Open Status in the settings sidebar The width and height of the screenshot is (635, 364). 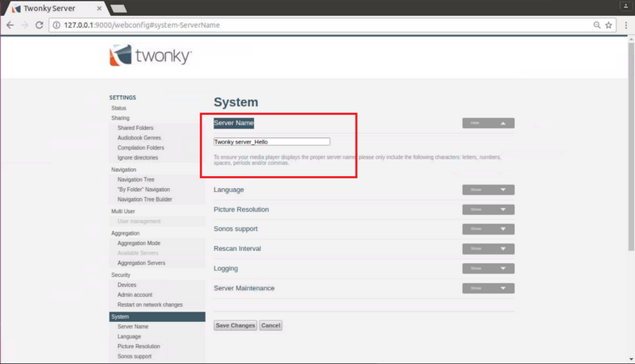coord(118,108)
